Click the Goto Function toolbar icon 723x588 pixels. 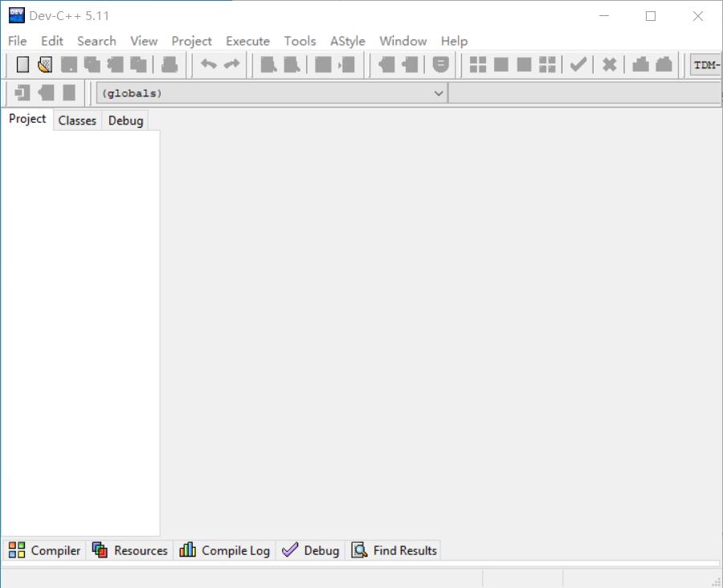pyautogui.click(x=323, y=64)
